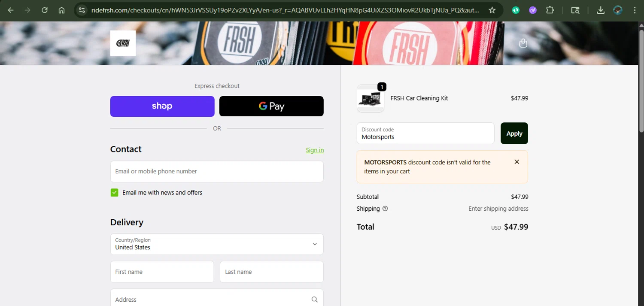Focus the Email or mobile phone field
This screenshot has width=644, height=306.
tap(217, 172)
